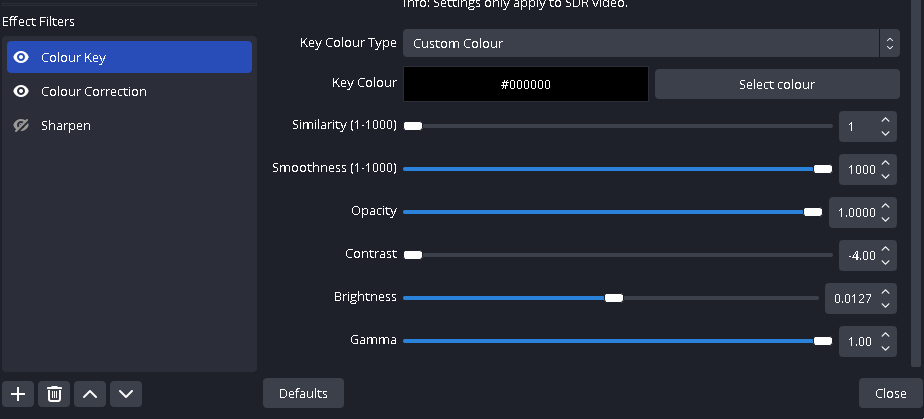Click the Gamma value input field

point(860,341)
